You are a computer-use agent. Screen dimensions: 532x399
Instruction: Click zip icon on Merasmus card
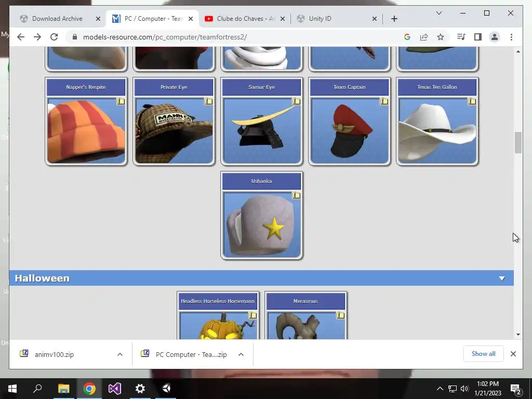point(341,315)
